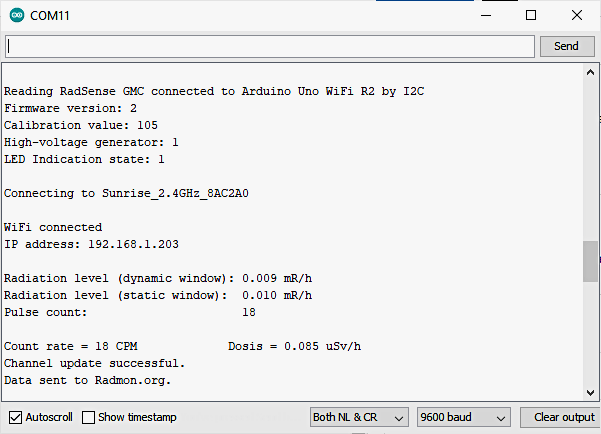Click the Data sent to Radmon.org line
Viewport: 601px width, 434px height.
(88, 380)
